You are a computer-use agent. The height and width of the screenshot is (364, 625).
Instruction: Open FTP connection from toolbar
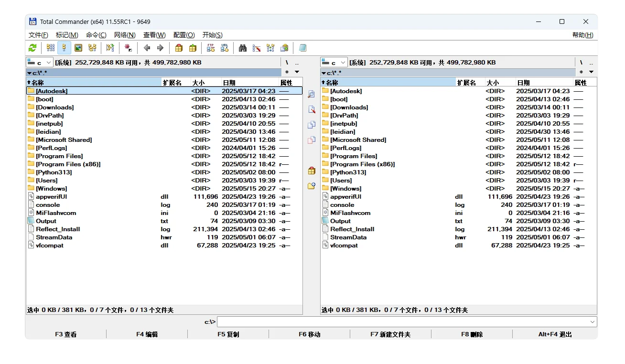point(211,48)
